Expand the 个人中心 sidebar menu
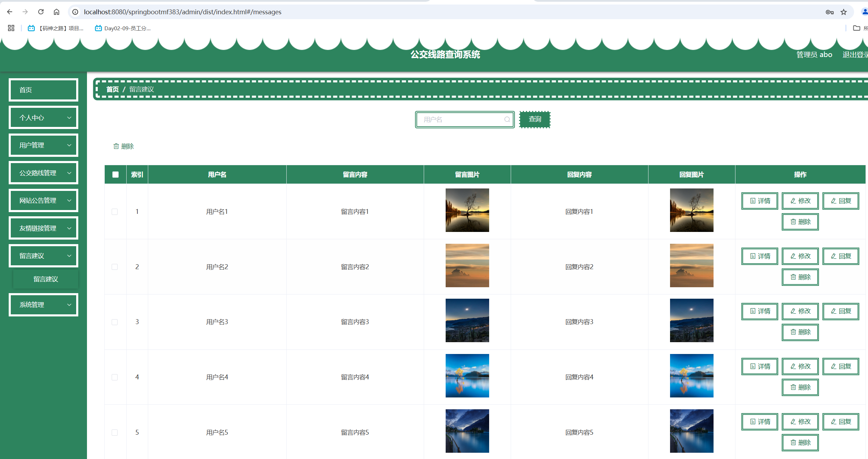868x459 pixels. [43, 118]
